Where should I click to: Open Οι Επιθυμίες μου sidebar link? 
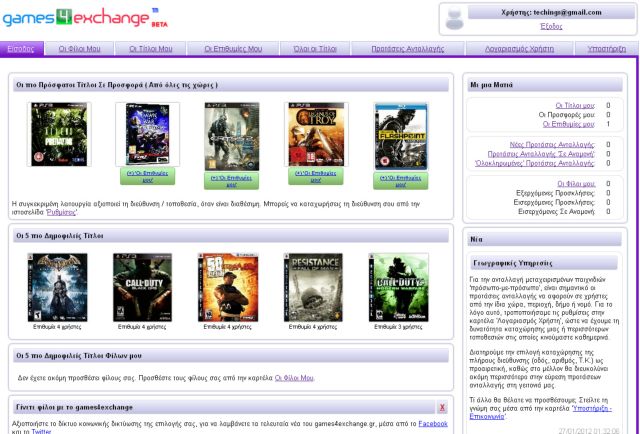[x=569, y=124]
